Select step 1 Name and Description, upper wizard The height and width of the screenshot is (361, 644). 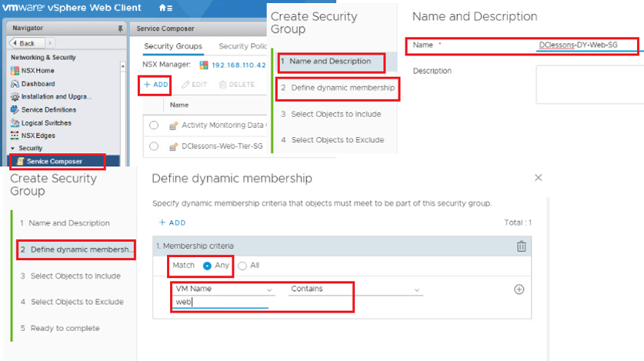point(331,62)
